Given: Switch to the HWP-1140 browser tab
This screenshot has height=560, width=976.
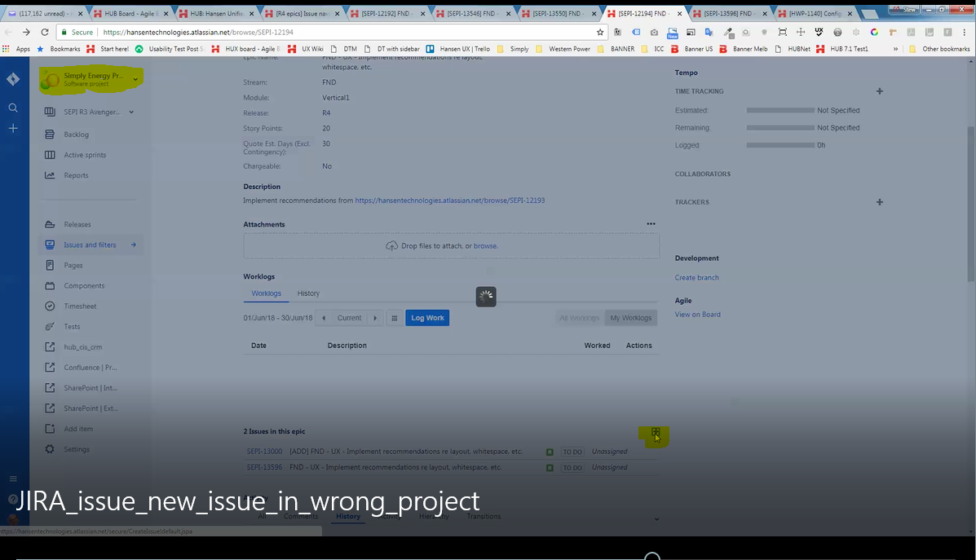Looking at the screenshot, I should point(815,13).
